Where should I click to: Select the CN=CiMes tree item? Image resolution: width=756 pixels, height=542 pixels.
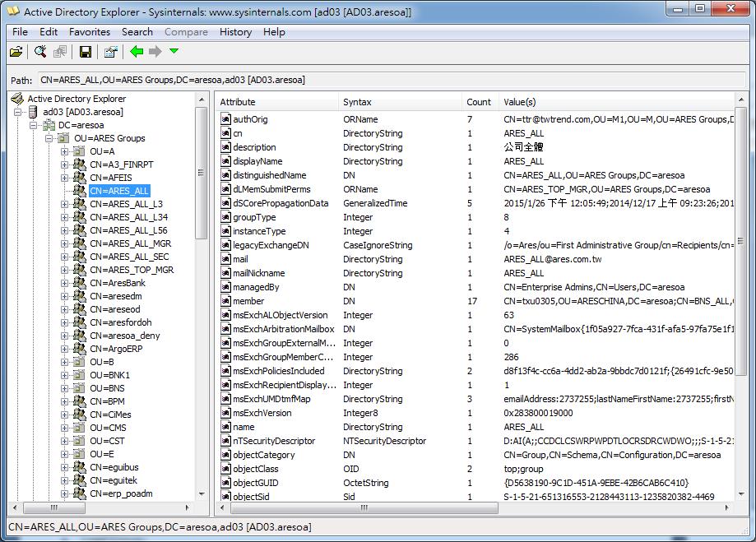click(110, 415)
